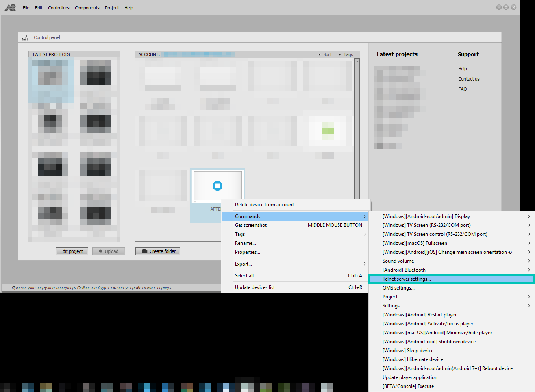
Task: Select Sleep device command
Action: [x=451, y=351]
